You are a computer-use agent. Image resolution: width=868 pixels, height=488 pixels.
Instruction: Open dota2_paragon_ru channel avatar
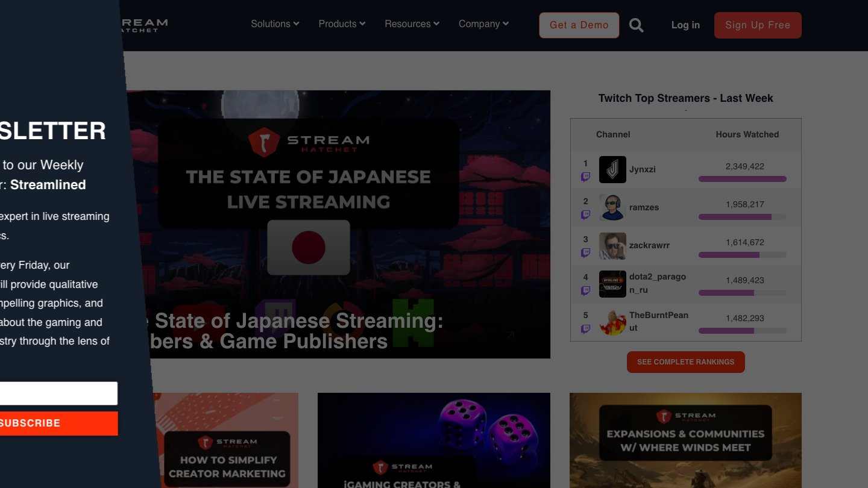click(612, 284)
